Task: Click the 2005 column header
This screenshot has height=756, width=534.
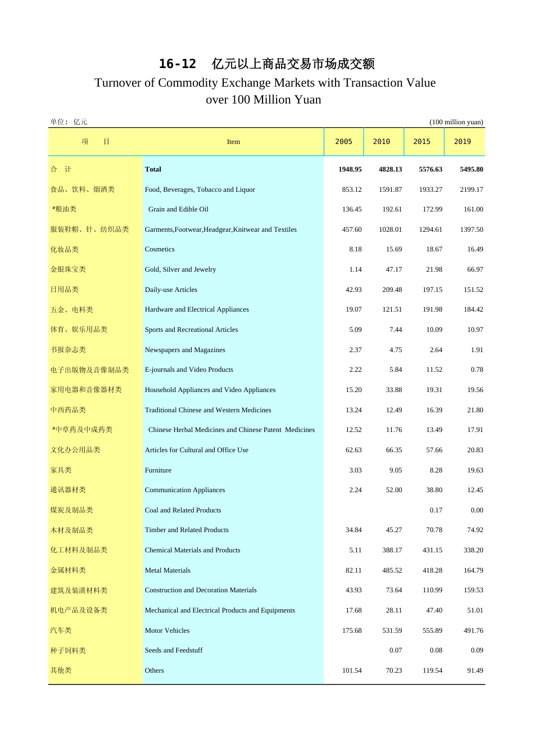Action: [343, 142]
